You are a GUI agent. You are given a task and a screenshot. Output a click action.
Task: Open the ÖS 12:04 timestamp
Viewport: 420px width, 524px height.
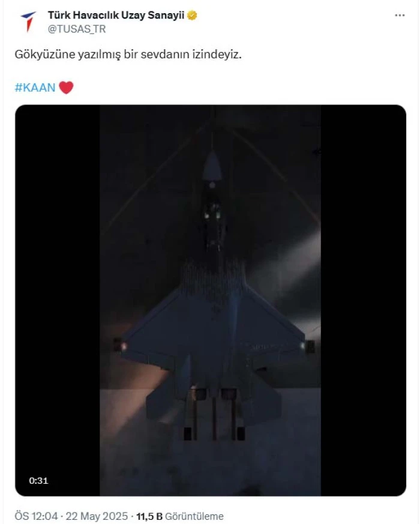coord(36,516)
